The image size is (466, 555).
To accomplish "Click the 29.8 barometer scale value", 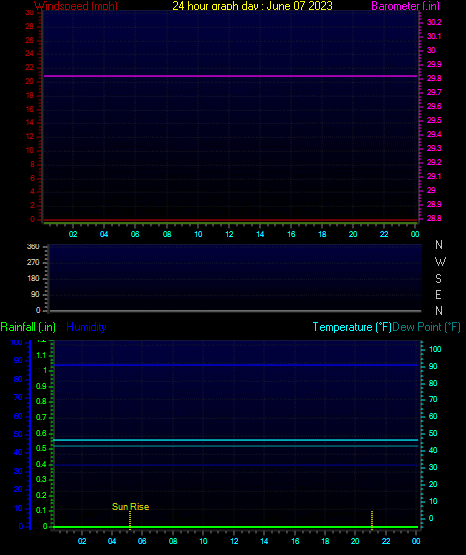I will [x=434, y=78].
